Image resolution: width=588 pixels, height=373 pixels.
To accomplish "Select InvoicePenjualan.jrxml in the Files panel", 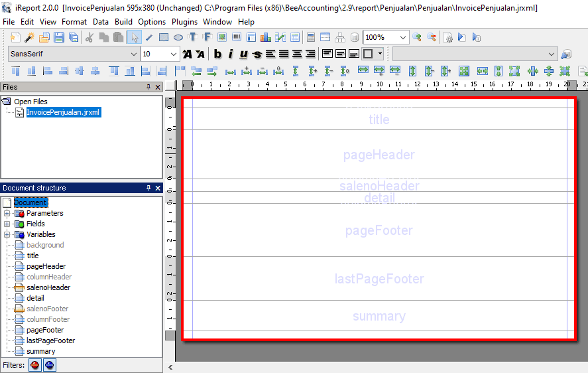I will [63, 112].
